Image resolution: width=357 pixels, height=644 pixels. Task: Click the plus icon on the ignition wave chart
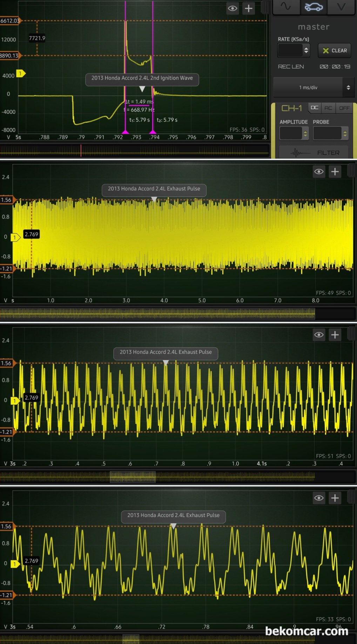click(x=249, y=8)
